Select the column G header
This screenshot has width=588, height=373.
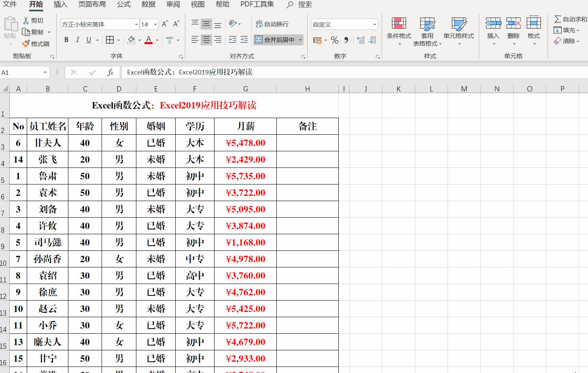point(246,89)
